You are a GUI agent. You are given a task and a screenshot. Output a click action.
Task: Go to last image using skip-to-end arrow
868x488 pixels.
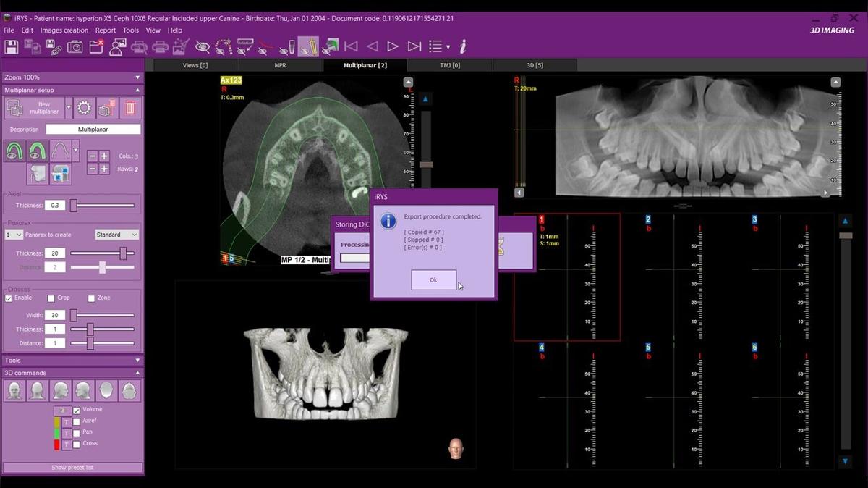[x=414, y=46]
